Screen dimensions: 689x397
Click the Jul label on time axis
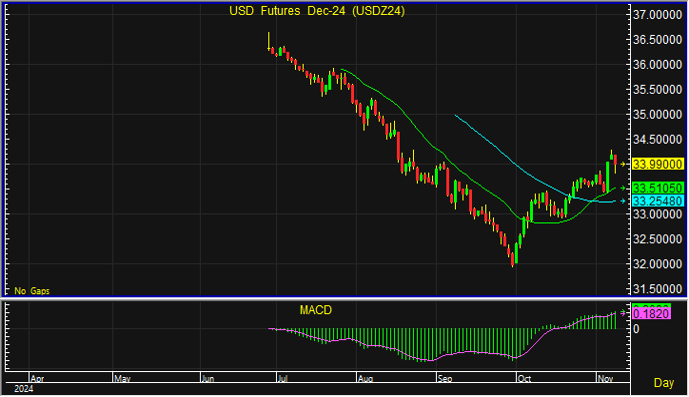[283, 378]
